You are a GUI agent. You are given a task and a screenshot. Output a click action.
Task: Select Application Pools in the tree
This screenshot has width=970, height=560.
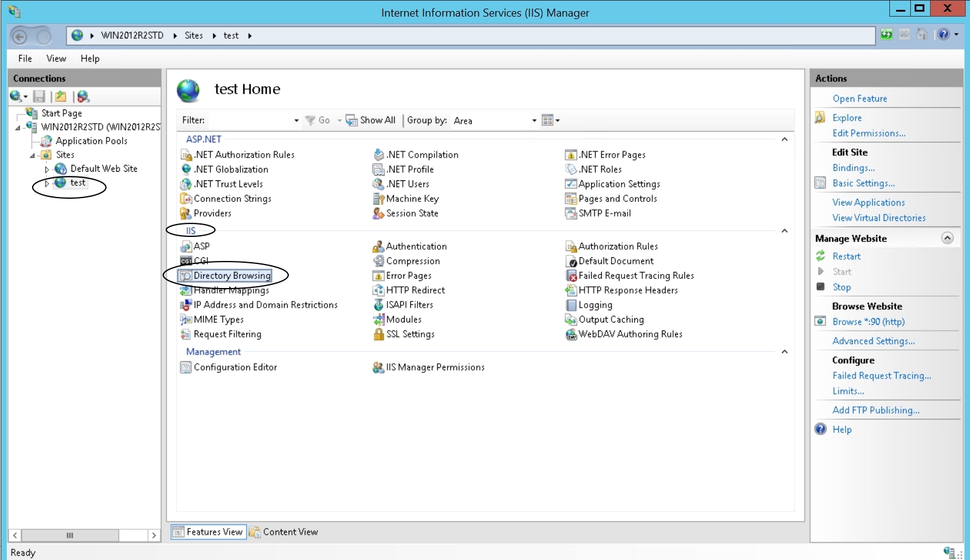click(91, 141)
